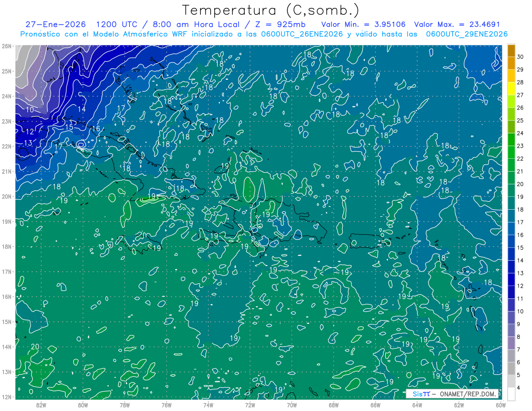The image size is (532, 411).
Task: Select the '12N' latitude axis label
Action: (7, 397)
